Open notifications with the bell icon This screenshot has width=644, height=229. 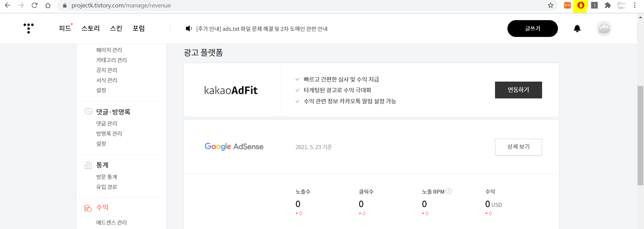click(577, 29)
